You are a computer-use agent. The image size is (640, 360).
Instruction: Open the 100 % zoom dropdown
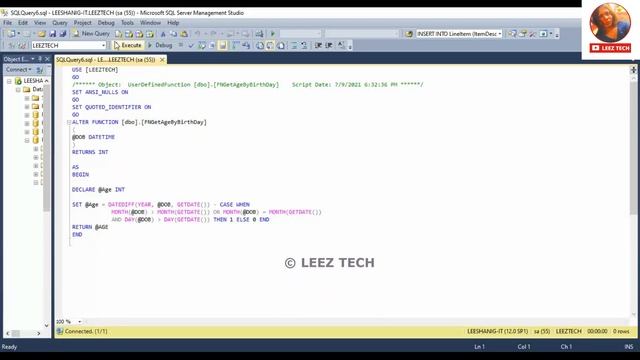79,322
